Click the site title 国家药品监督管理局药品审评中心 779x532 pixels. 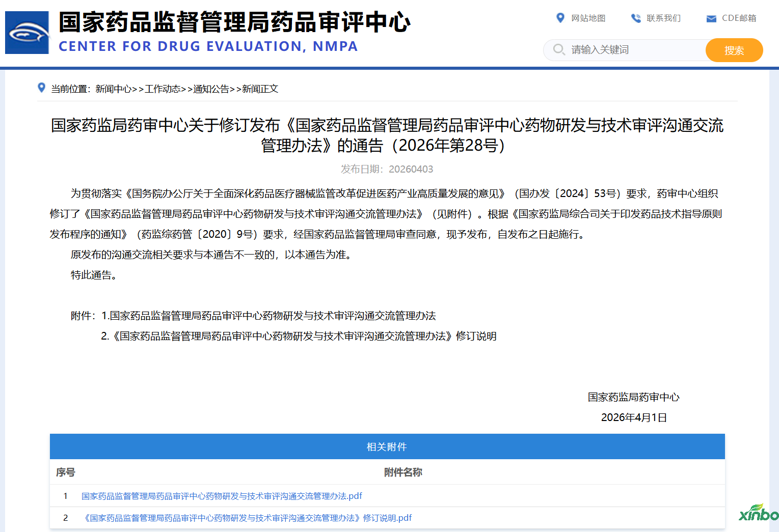click(234, 22)
